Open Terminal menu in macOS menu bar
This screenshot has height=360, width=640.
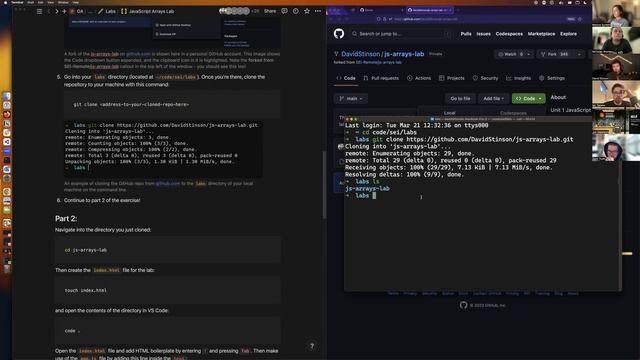tap(17, 2)
